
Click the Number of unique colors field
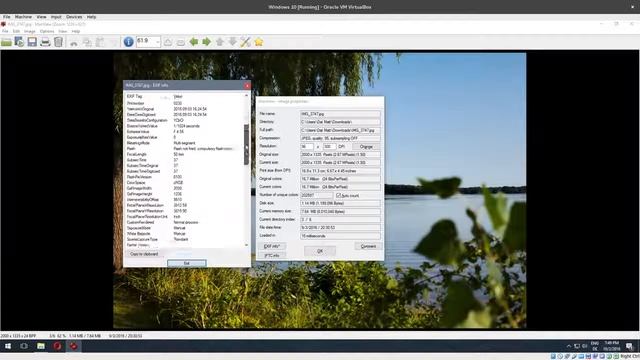pos(317,196)
